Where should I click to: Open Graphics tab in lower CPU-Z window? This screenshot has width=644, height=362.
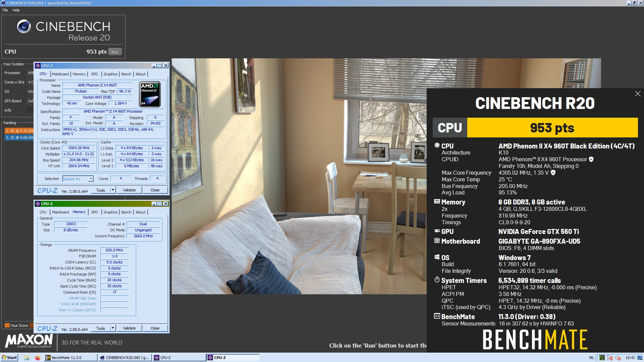(x=110, y=212)
